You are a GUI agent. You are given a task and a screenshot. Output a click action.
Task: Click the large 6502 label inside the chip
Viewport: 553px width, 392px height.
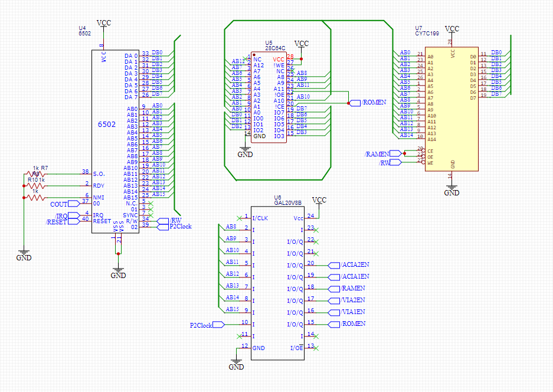point(107,125)
